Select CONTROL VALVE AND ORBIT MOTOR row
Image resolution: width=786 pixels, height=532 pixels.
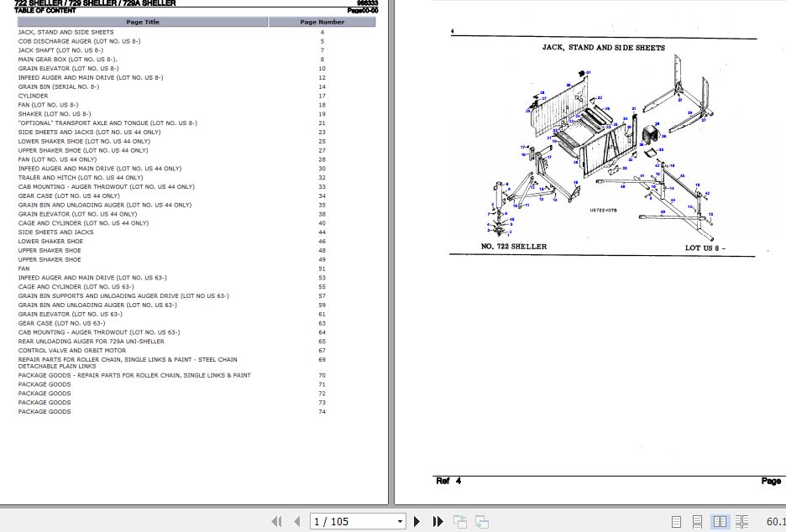[72, 350]
